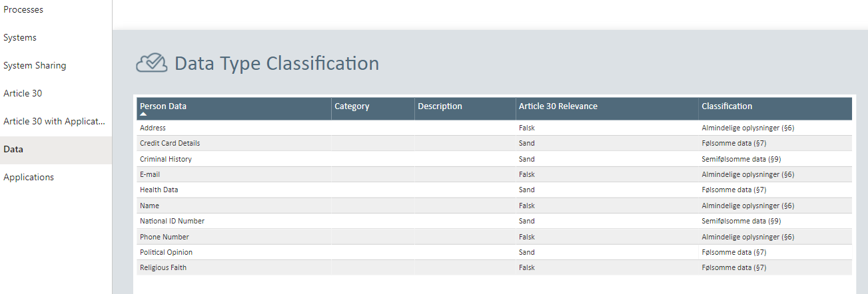The width and height of the screenshot is (868, 294).
Task: Select the Credit Card Details row
Action: (x=170, y=143)
